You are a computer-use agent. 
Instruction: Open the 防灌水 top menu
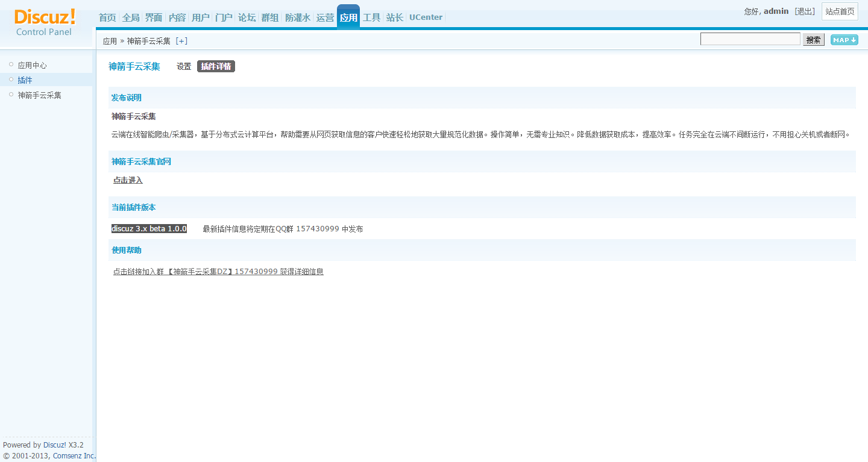[298, 17]
